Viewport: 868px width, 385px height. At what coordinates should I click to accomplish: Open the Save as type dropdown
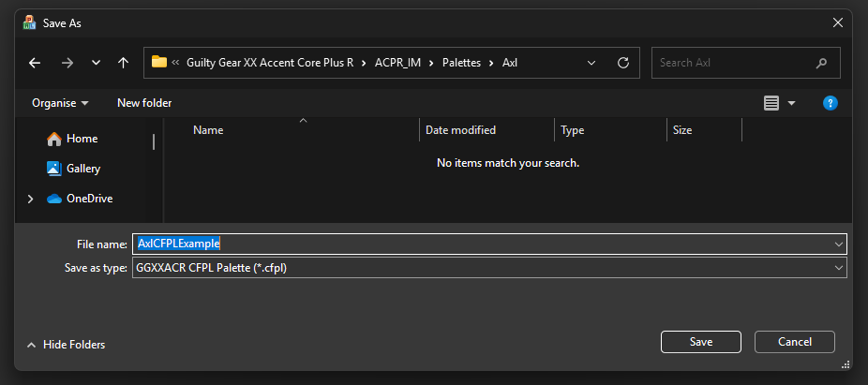coord(837,268)
